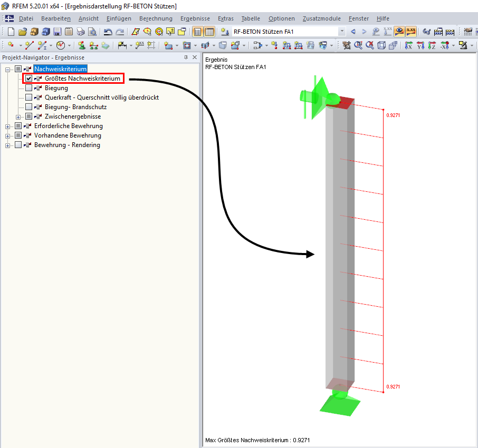Screen dimensions: 478x448
Task: Click the new node tool icon
Action: click(x=11, y=45)
